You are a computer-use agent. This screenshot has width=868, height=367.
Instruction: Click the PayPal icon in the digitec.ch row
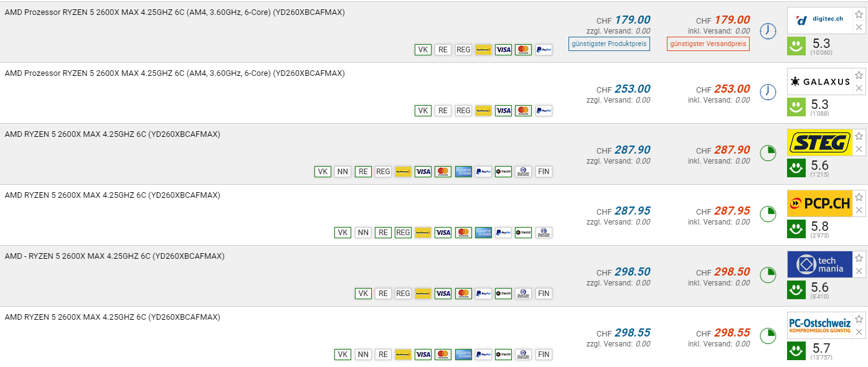pyautogui.click(x=543, y=50)
